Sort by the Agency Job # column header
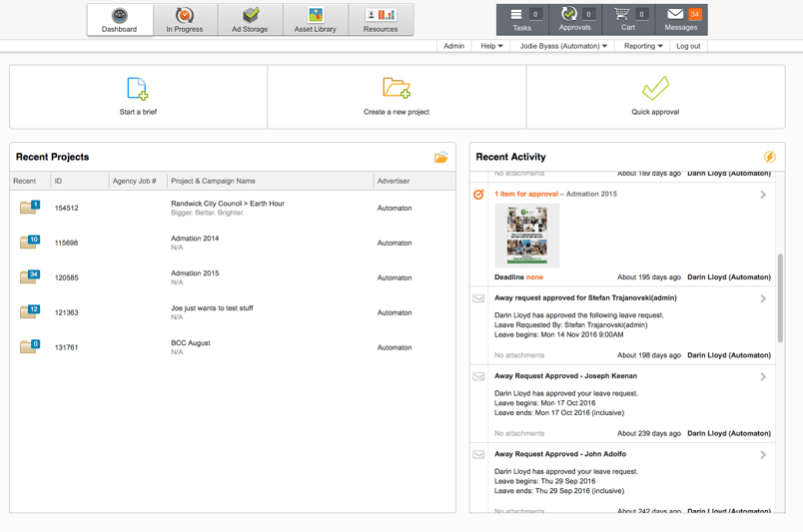Viewport: 803px width, 532px height. point(134,182)
